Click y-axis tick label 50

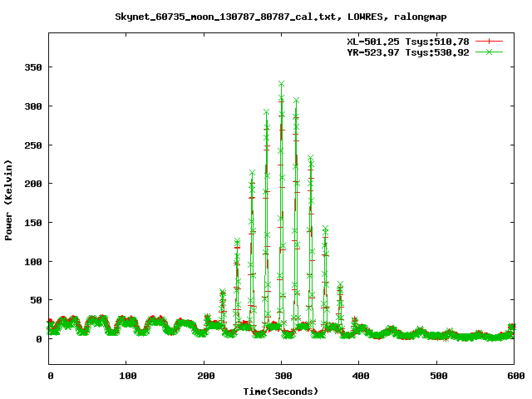[x=36, y=300]
